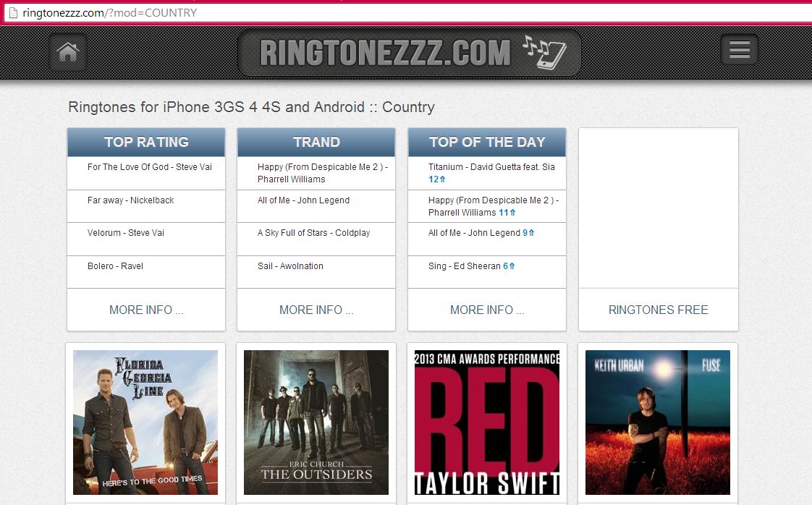The image size is (812, 505).
Task: Click the TOP RATING panel header
Action: pos(146,142)
